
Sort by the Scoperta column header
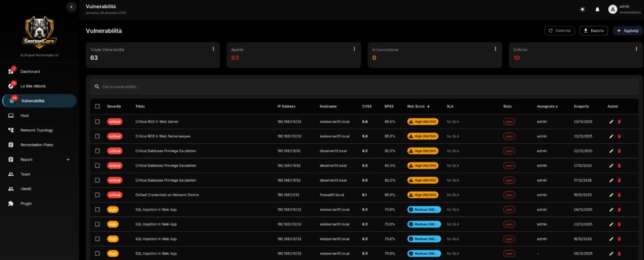click(x=580, y=106)
